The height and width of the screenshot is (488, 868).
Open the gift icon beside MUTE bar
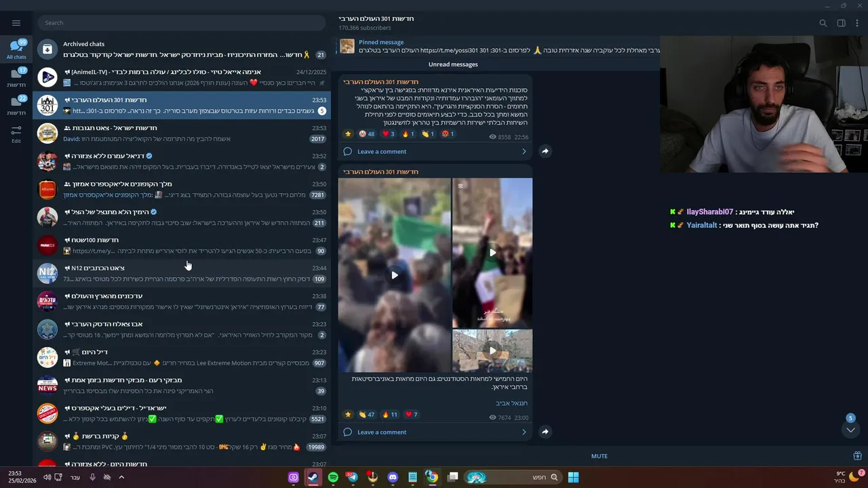coord(857,456)
